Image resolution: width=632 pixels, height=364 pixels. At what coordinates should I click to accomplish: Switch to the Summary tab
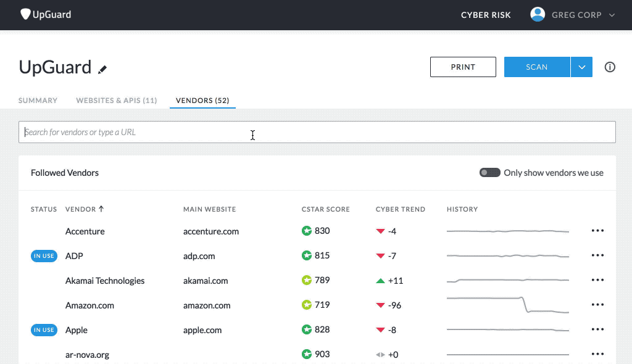(38, 101)
